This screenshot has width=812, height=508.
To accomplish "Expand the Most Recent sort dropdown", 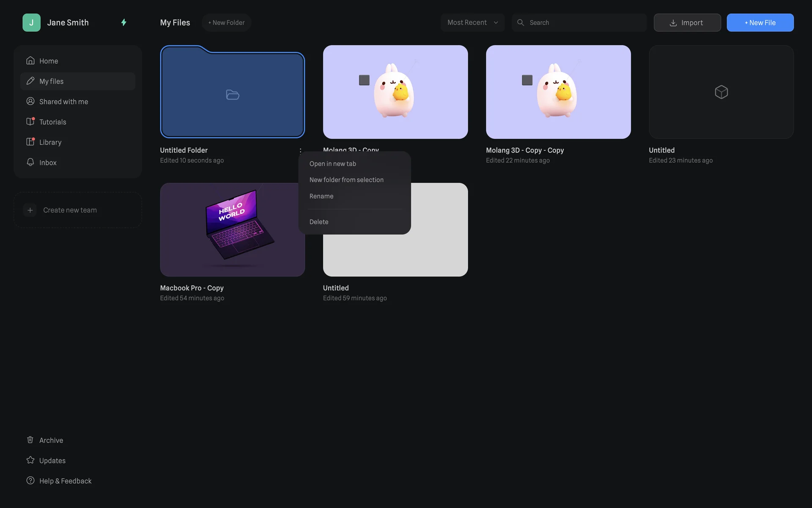I will pos(472,22).
